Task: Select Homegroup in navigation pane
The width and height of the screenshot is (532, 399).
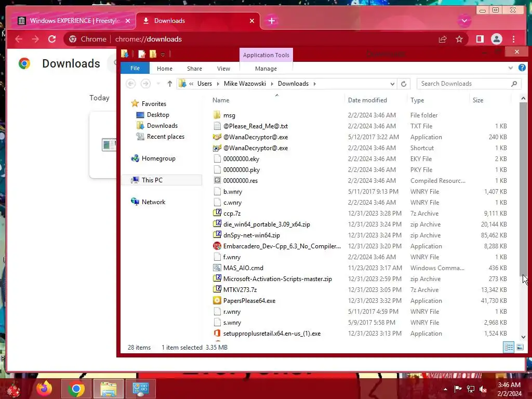Action: tap(158, 158)
